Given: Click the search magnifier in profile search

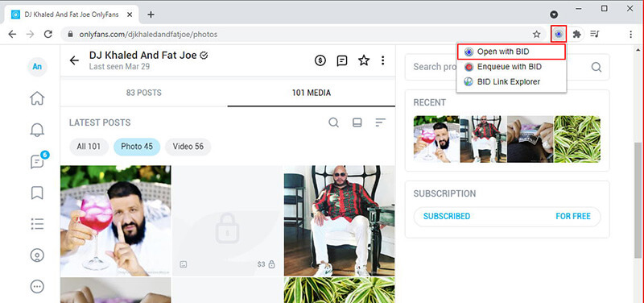Looking at the screenshot, I should [x=597, y=67].
